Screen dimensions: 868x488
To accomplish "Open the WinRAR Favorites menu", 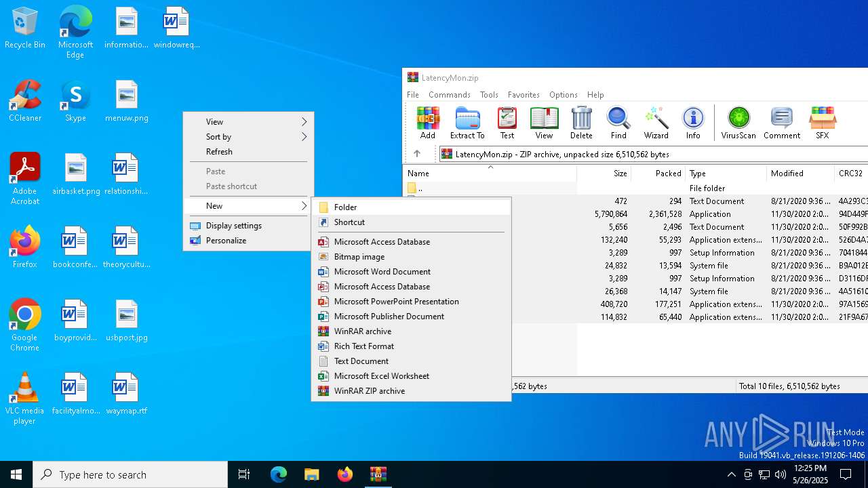I will (x=524, y=95).
